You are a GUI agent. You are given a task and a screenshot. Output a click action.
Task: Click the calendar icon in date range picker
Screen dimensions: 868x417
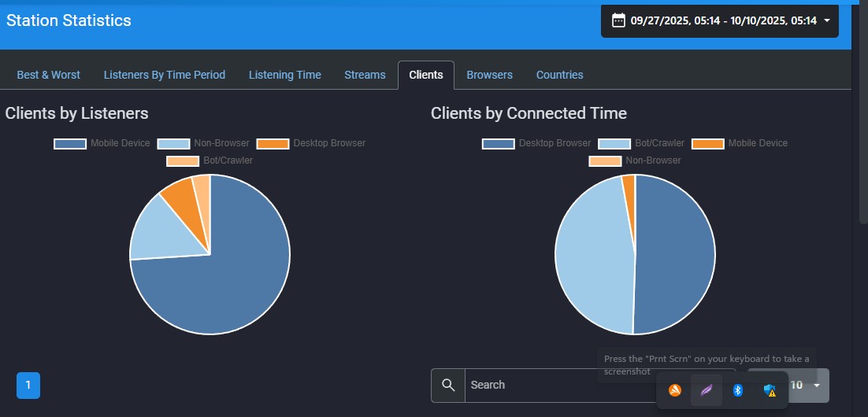tap(618, 20)
